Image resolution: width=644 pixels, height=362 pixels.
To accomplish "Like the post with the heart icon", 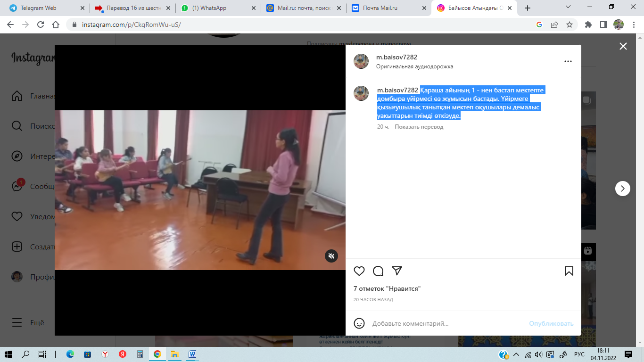I will 359,271.
